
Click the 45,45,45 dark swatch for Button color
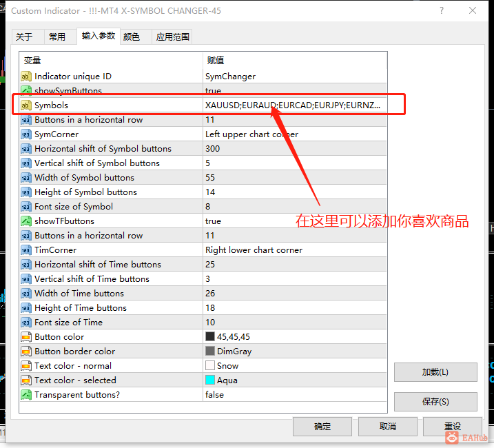tap(210, 337)
